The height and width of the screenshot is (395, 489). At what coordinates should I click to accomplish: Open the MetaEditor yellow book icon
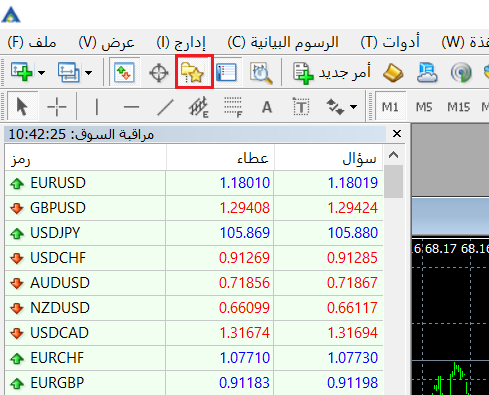(x=393, y=73)
